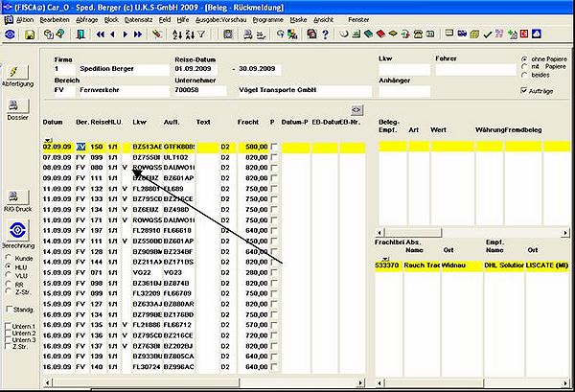The image size is (575, 392).
Task: Click the save floppy disk icon
Action: (30, 35)
